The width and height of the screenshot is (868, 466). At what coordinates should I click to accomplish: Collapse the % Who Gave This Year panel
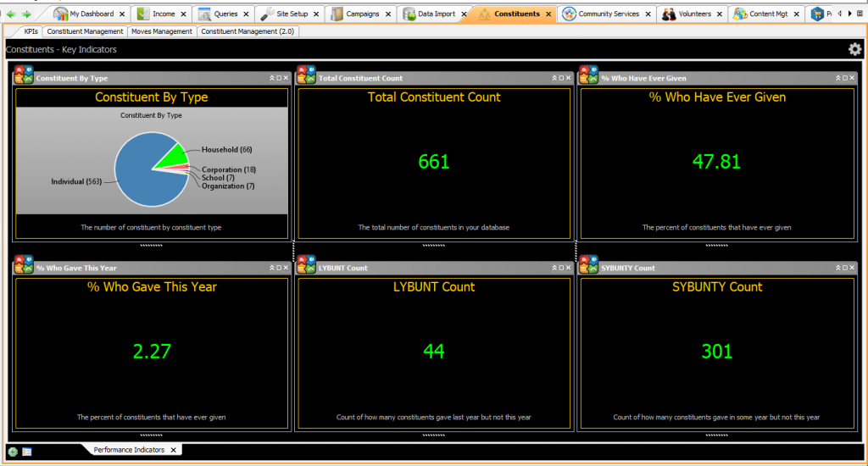click(x=272, y=268)
